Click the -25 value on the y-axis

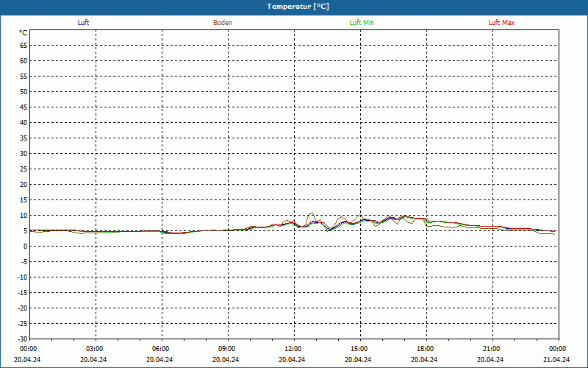point(23,324)
